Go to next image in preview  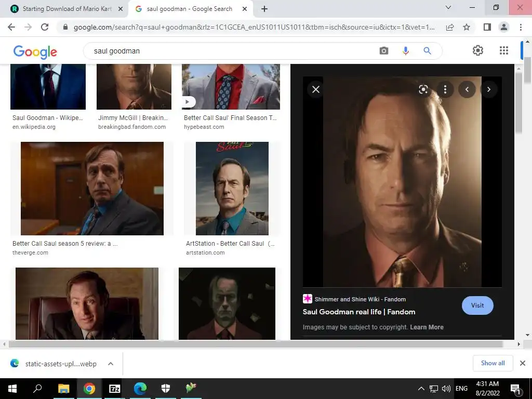tap(488, 89)
